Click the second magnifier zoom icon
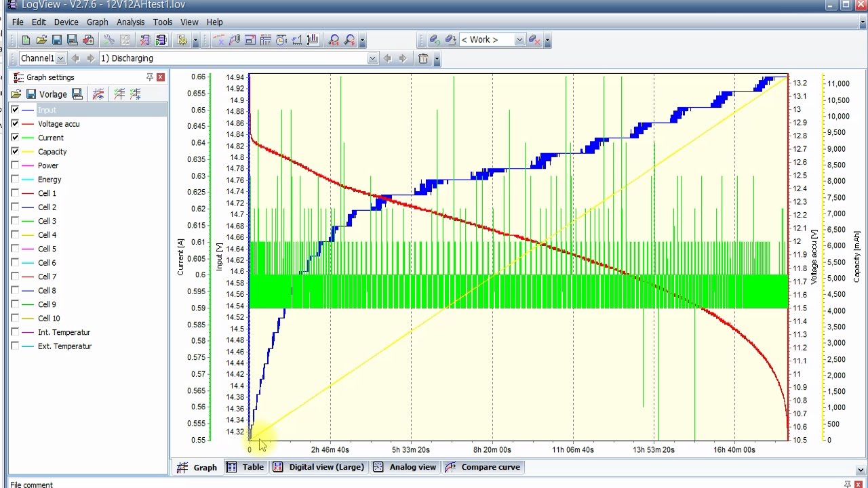The width and height of the screenshot is (868, 488). click(x=350, y=40)
